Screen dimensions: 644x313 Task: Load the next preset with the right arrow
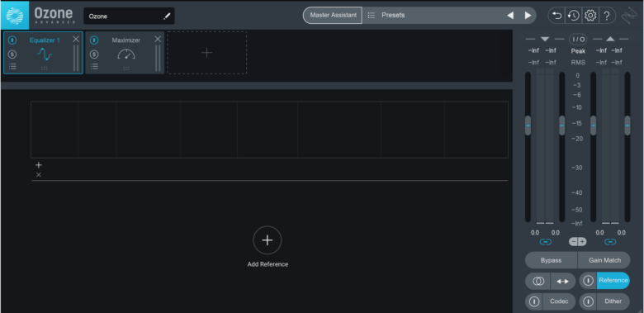point(528,15)
